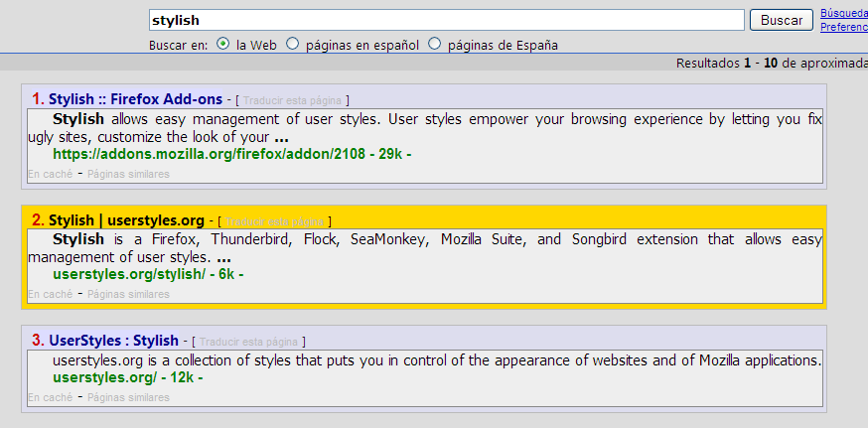The height and width of the screenshot is (428, 868).
Task: Open 'Páginas similares' under Firefox Add-ons result
Action: pos(128,174)
